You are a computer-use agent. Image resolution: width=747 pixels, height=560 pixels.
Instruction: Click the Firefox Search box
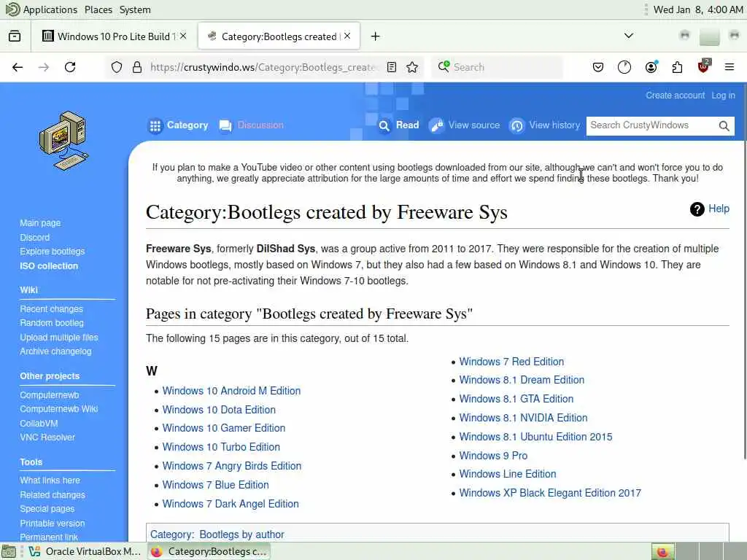pyautogui.click(x=497, y=67)
